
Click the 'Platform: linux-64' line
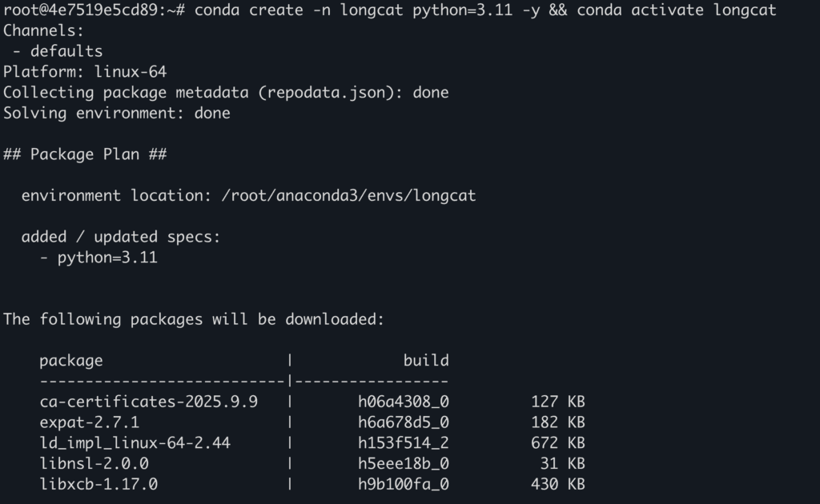coord(85,72)
